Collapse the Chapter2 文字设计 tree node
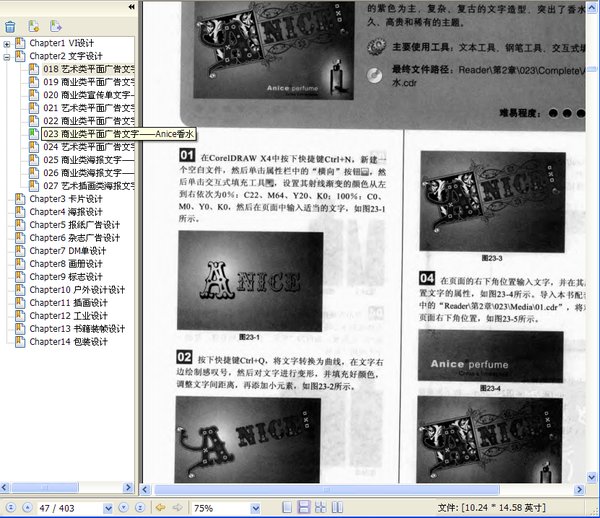The width and height of the screenshot is (600, 518). pyautogui.click(x=7, y=57)
